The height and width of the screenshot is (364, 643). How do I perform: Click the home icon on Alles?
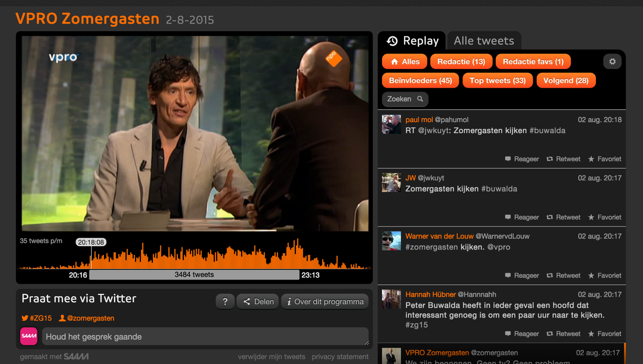(394, 62)
